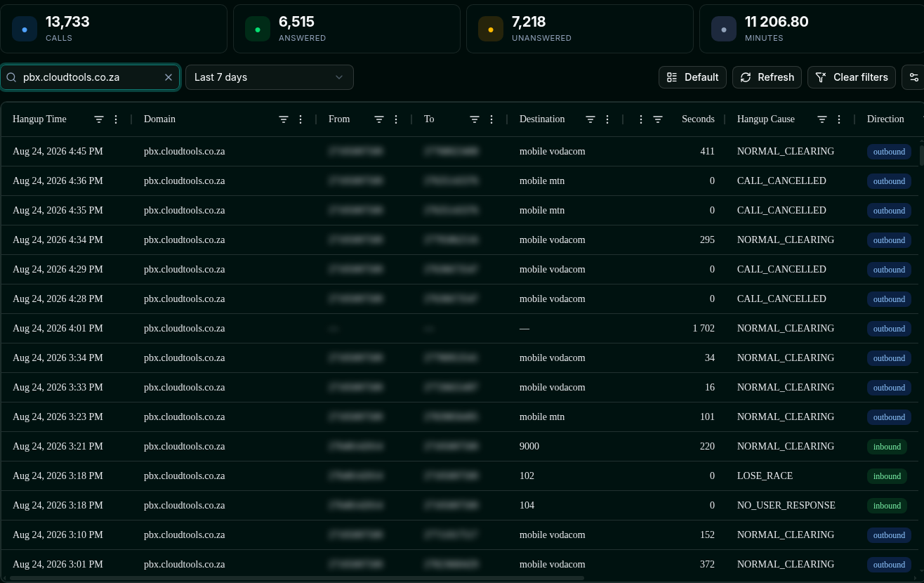The height and width of the screenshot is (583, 924).
Task: Click the inbound badge in the 3:21 PM row
Action: click(x=887, y=447)
